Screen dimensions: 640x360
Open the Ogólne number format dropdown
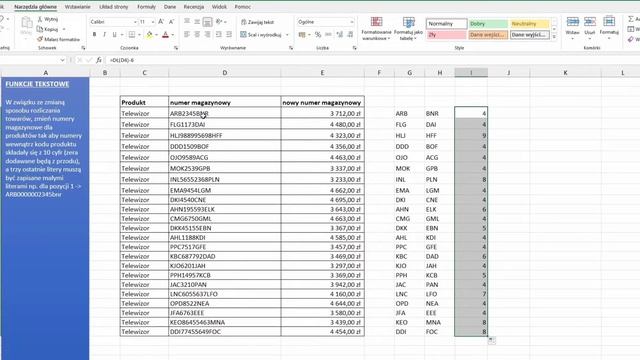click(x=351, y=22)
